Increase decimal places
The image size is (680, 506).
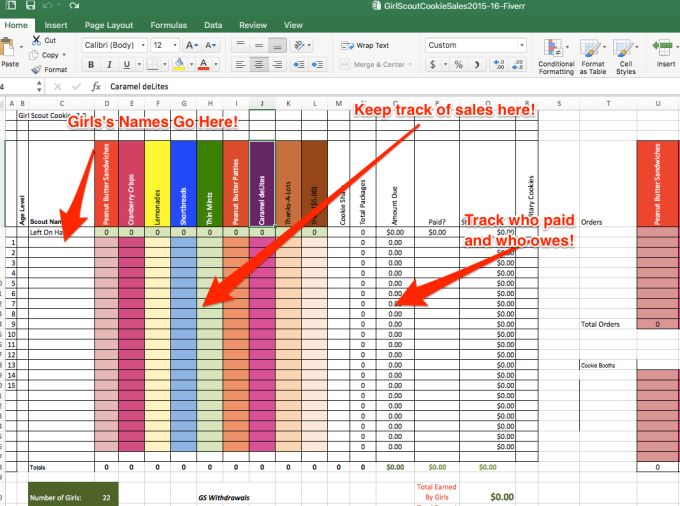pyautogui.click(x=499, y=65)
